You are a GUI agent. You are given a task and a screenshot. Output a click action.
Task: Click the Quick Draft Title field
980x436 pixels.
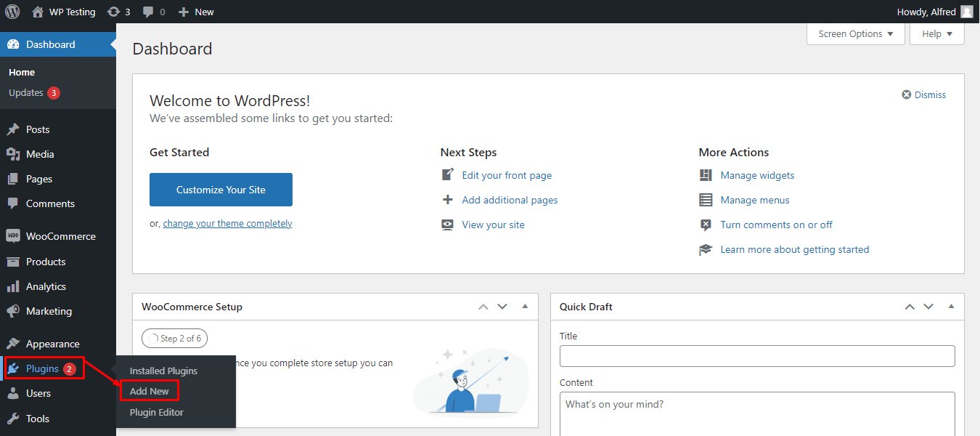tap(757, 356)
